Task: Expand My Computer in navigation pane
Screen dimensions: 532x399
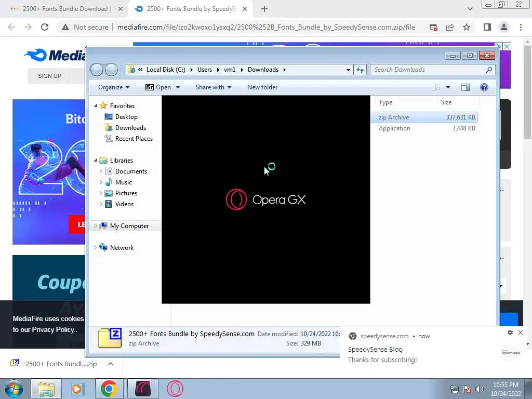Action: point(96,225)
